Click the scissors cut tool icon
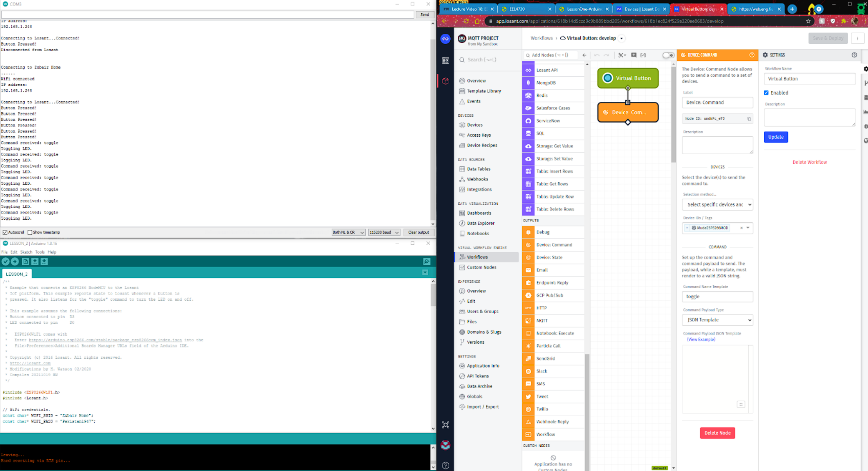Image resolution: width=868 pixels, height=471 pixels. 621,55
